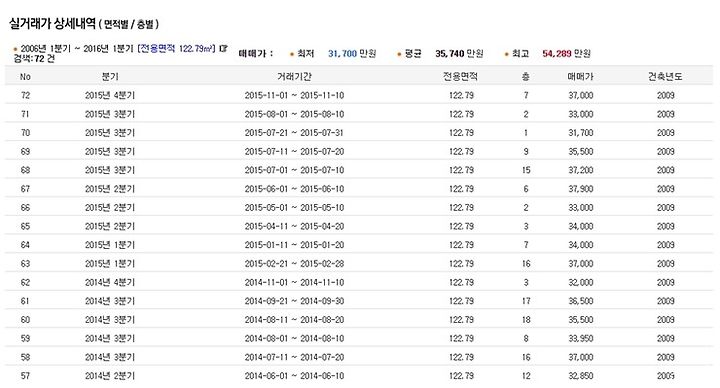Click the 실거래가 상세내역 heading
720x388 pixels.
pos(52,23)
